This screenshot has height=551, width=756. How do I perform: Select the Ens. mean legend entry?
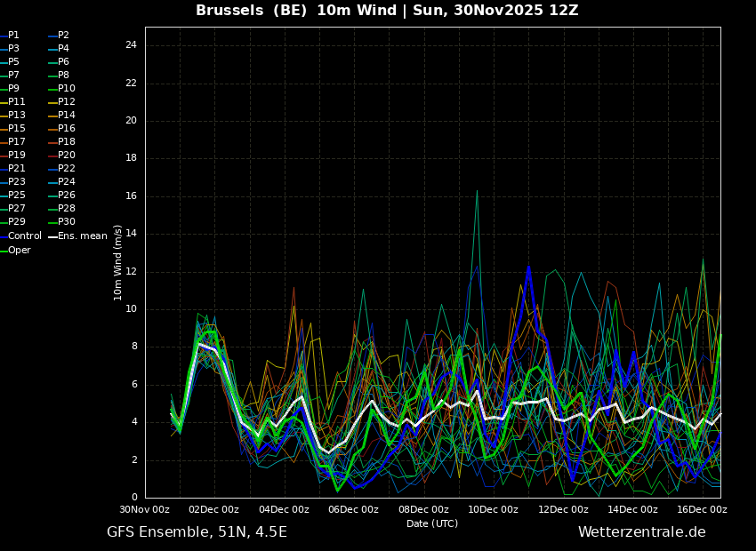[x=82, y=236]
